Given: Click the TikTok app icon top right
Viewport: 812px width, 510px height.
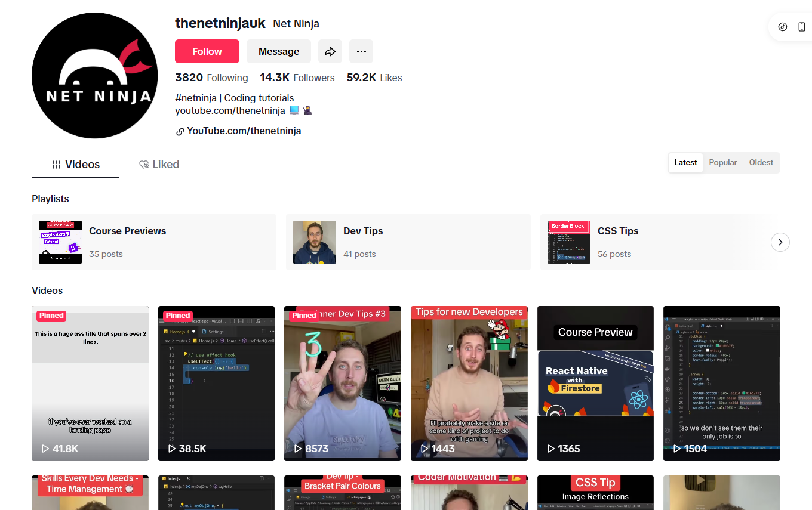Looking at the screenshot, I should click(x=783, y=27).
